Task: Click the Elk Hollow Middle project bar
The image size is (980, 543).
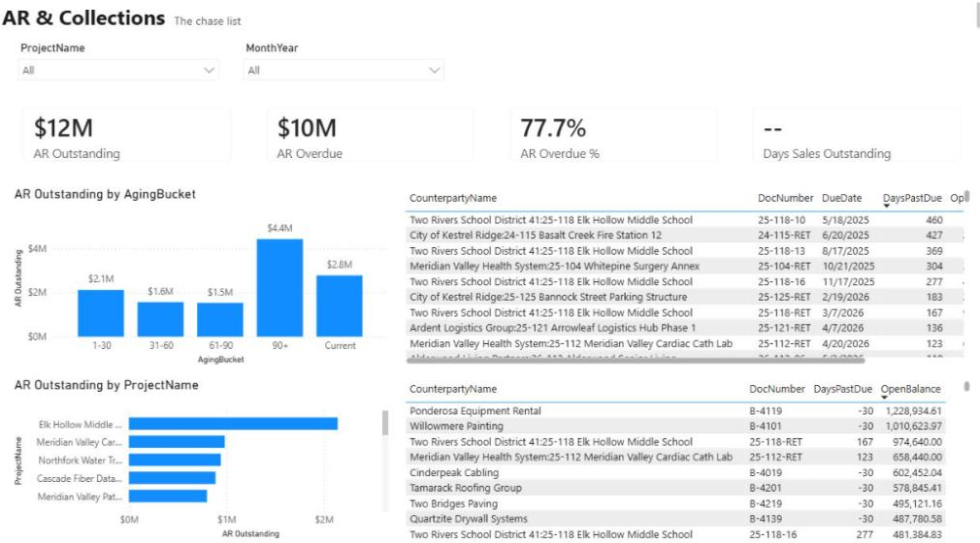Action: point(233,424)
